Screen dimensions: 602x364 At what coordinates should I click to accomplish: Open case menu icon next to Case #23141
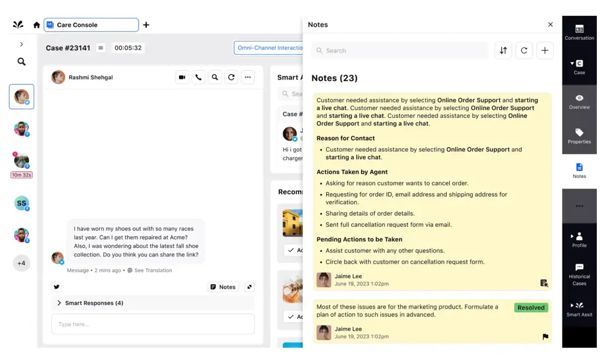(100, 48)
